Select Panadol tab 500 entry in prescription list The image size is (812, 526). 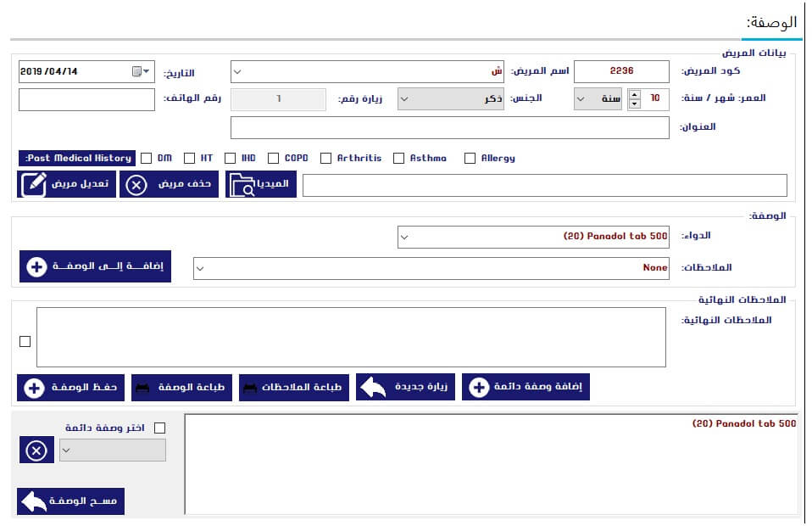tap(744, 424)
